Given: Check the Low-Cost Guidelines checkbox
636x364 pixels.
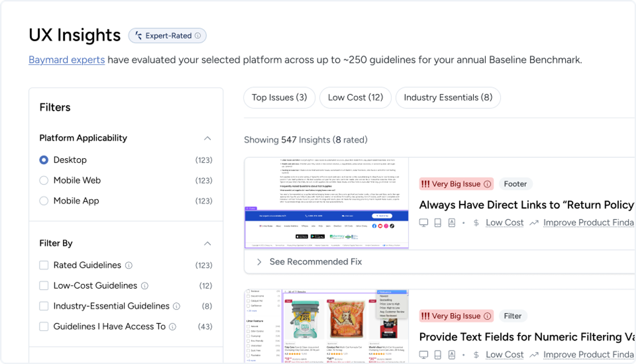Looking at the screenshot, I should click(44, 286).
